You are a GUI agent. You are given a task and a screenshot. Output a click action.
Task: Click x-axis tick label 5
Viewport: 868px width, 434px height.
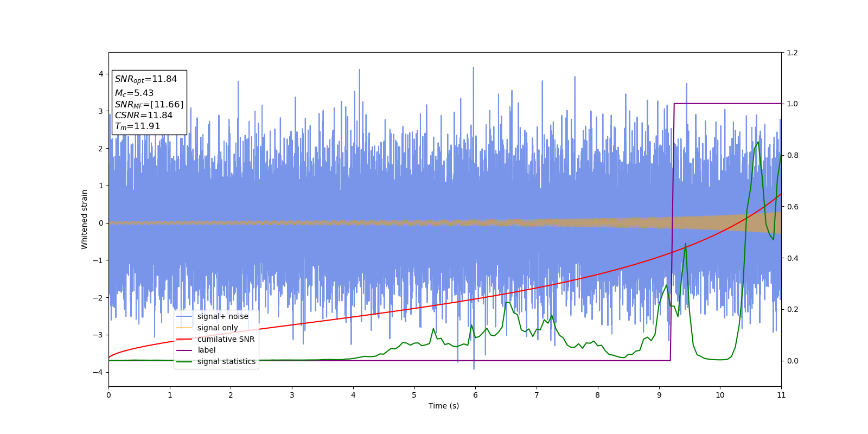414,395
